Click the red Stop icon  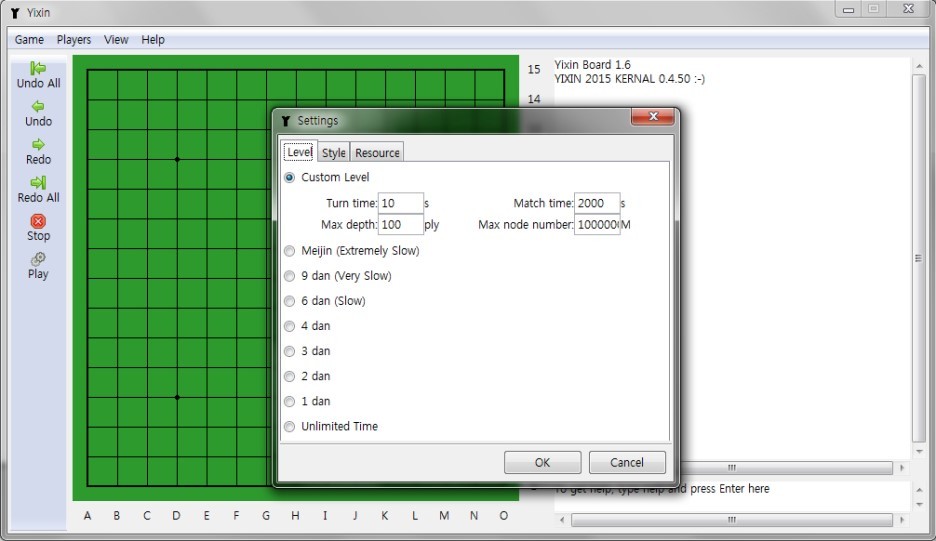[38, 221]
